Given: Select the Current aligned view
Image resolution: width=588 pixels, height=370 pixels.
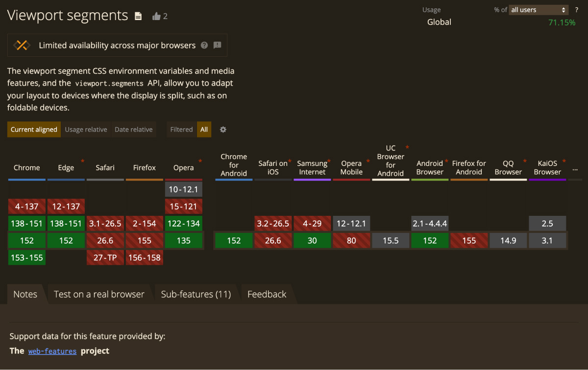Looking at the screenshot, I should click(34, 130).
